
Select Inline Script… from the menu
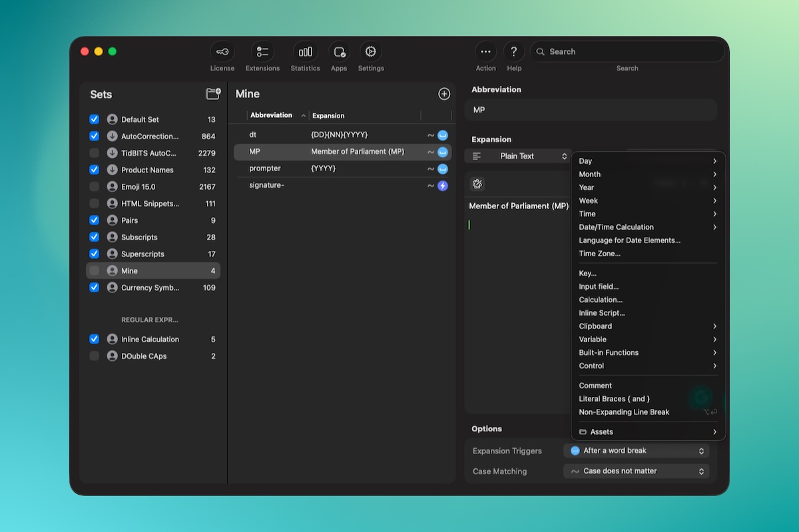tap(602, 313)
